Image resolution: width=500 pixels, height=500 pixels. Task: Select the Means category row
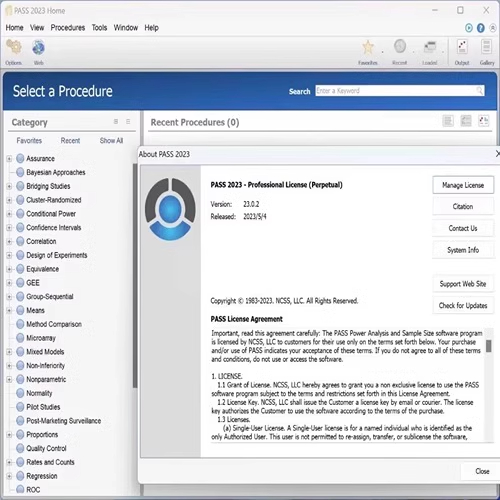(x=30, y=310)
